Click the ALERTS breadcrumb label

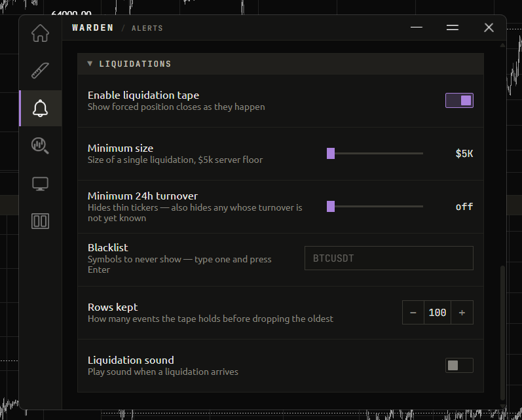click(147, 28)
